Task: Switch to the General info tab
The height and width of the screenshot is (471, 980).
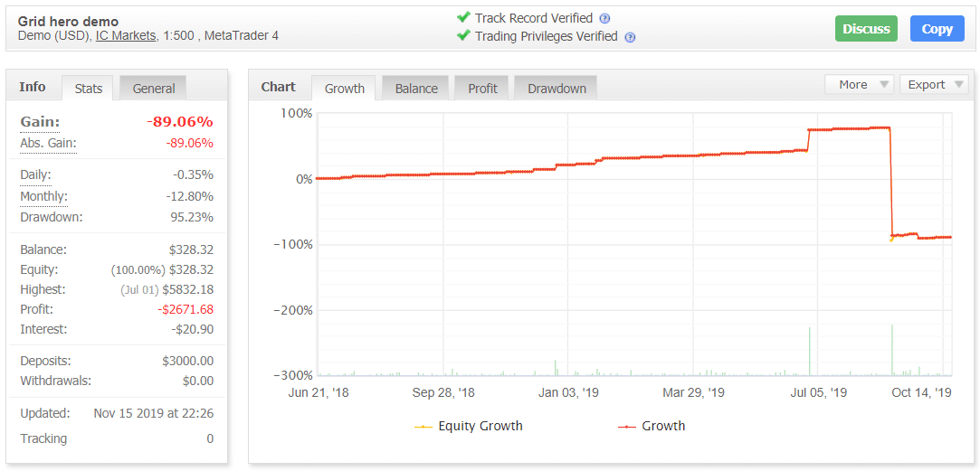Action: click(153, 89)
